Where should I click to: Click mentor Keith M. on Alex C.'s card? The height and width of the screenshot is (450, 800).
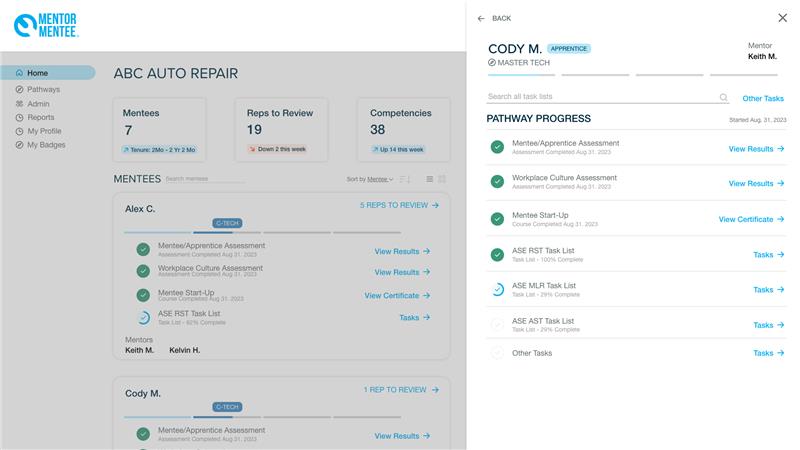pyautogui.click(x=139, y=351)
